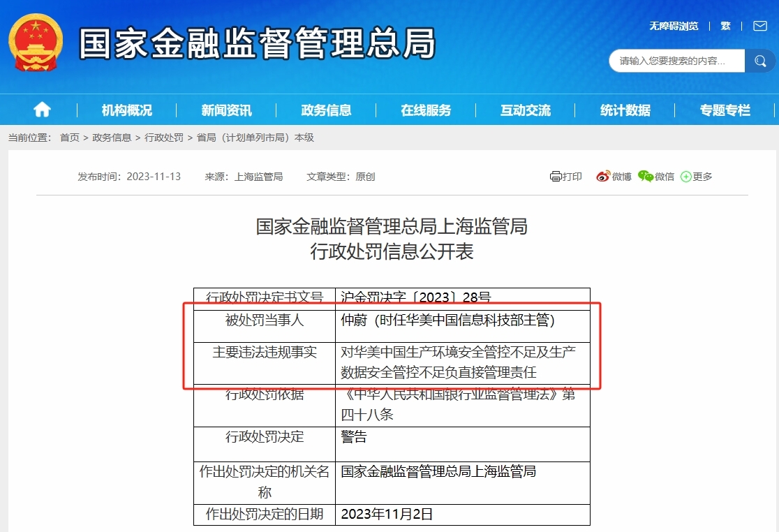Image resolution: width=779 pixels, height=532 pixels.
Task: Click the search magnifier button
Action: 759,61
